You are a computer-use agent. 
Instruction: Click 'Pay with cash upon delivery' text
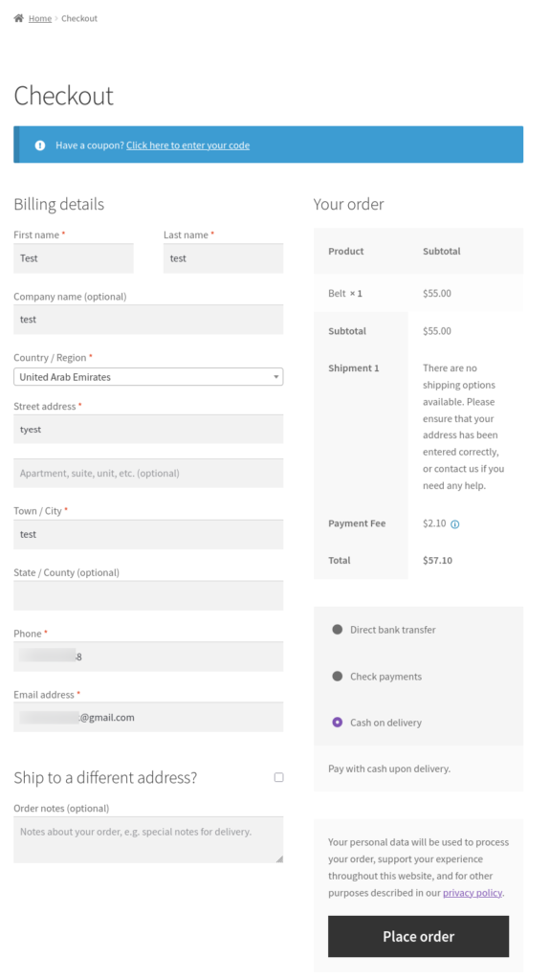[x=389, y=768]
